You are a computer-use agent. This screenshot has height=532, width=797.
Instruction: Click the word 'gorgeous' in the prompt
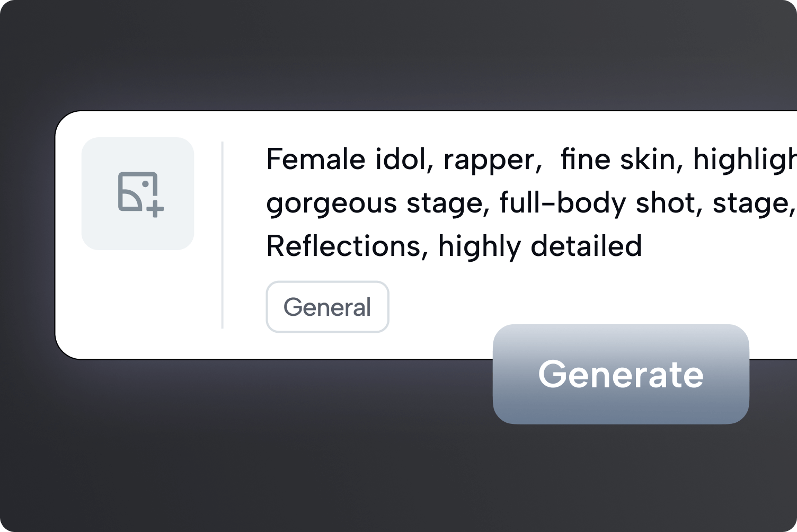pyautogui.click(x=331, y=203)
